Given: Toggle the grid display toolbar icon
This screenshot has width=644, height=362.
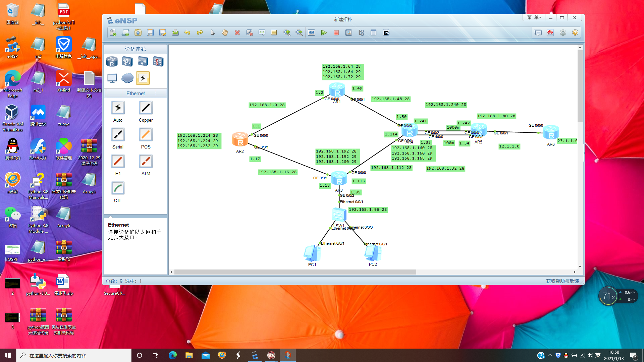Looking at the screenshot, I should 373,33.
